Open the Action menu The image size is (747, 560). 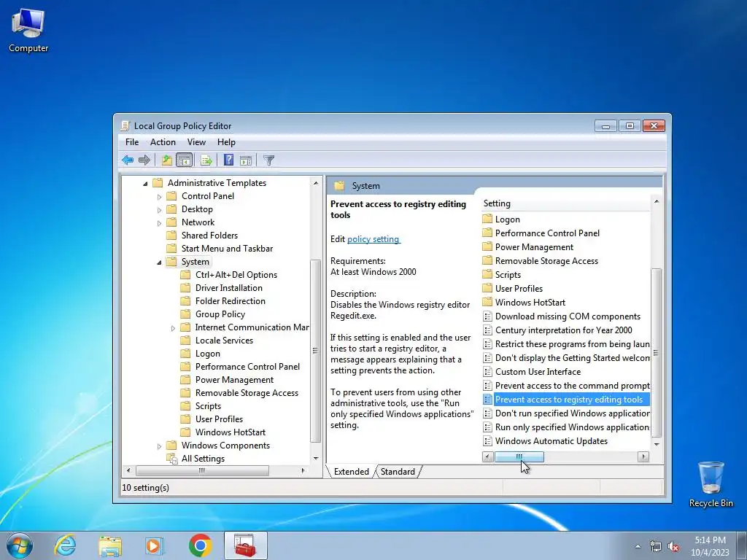pos(163,142)
